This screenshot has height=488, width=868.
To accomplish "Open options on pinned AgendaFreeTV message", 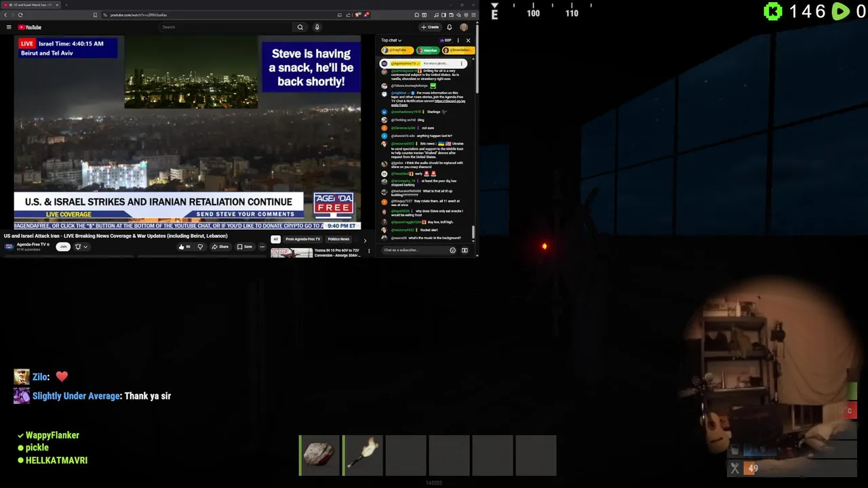I will (462, 64).
